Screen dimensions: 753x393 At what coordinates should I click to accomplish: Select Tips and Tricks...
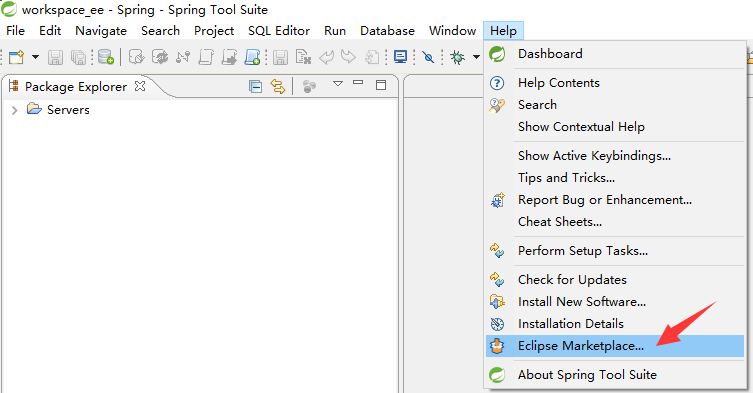tap(615, 178)
